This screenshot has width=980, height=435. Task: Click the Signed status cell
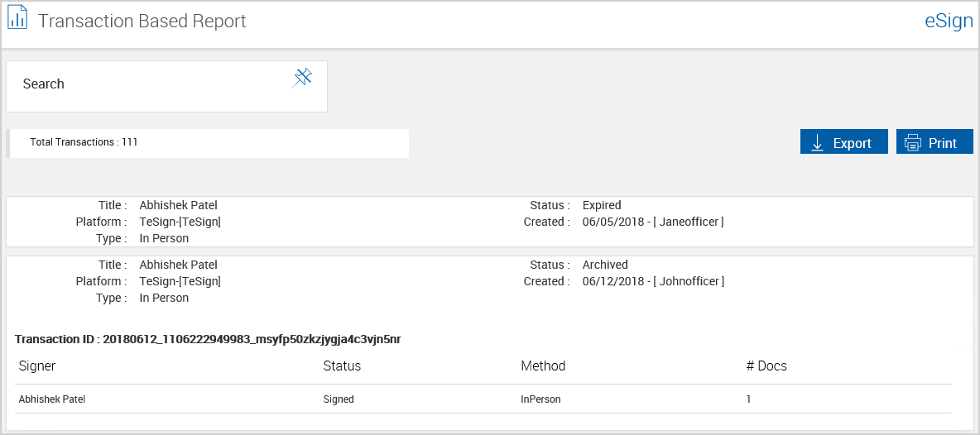point(339,399)
